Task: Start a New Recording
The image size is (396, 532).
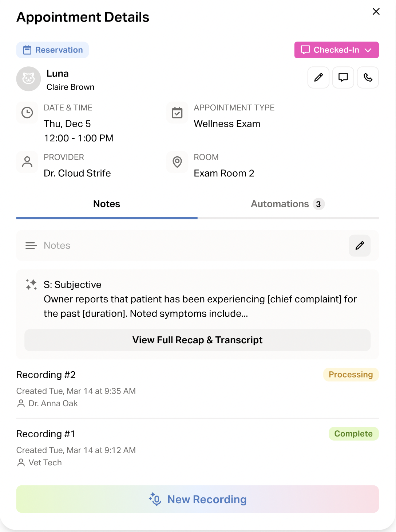Action: tap(197, 499)
